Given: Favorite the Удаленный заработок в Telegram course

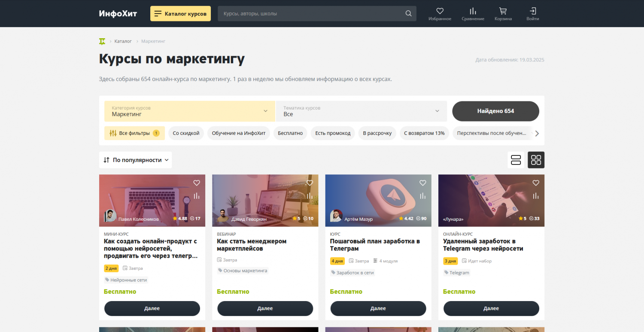Looking at the screenshot, I should [536, 183].
